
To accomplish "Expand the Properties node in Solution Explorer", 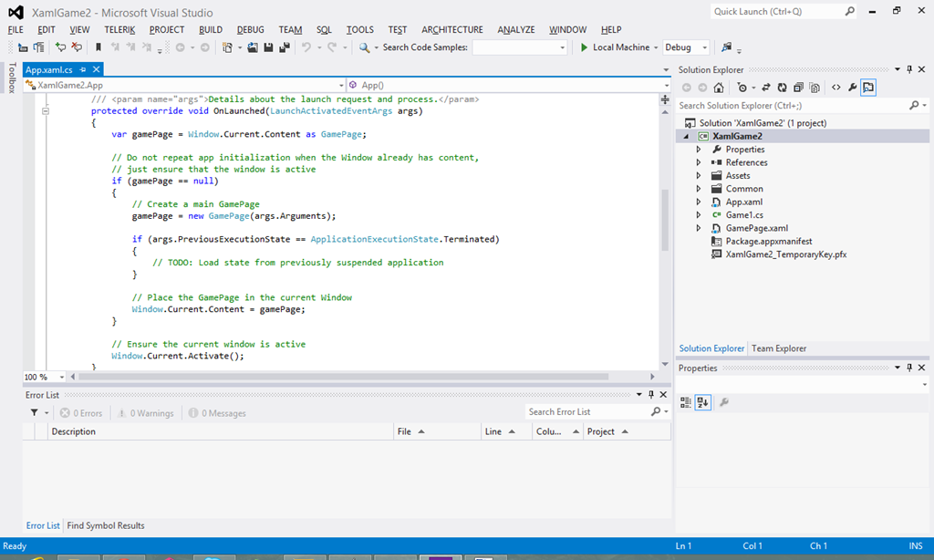I will pyautogui.click(x=699, y=150).
